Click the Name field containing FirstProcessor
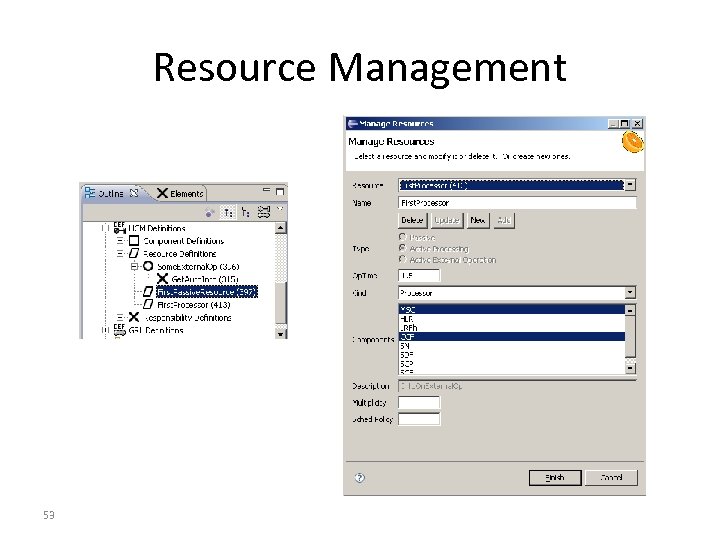This screenshot has height=540, width=720. coord(517,202)
